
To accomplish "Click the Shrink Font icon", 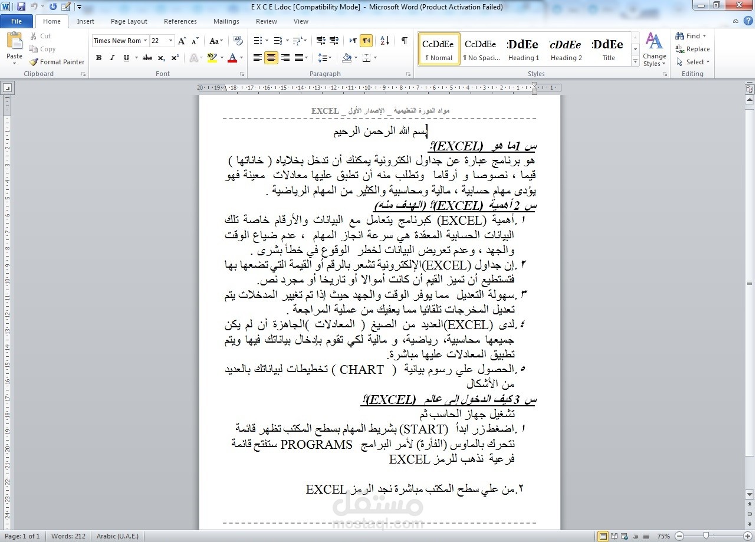I will 196,41.
